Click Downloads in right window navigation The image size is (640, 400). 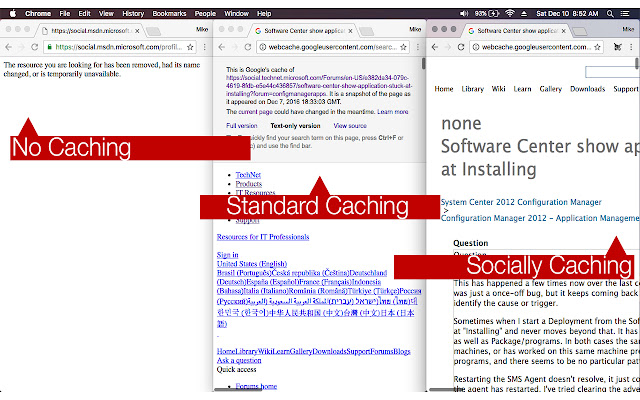587,89
